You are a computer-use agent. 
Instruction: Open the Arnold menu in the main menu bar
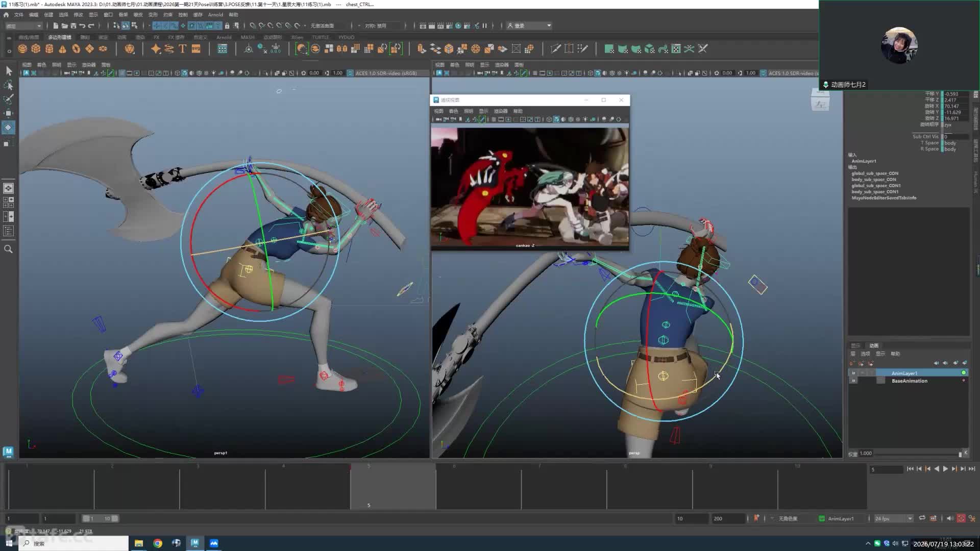tap(215, 15)
